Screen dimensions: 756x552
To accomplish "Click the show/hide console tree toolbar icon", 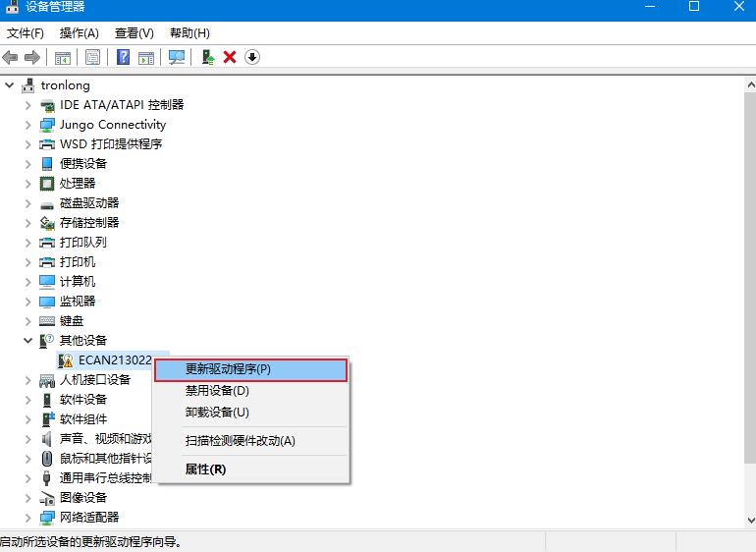I will (63, 57).
